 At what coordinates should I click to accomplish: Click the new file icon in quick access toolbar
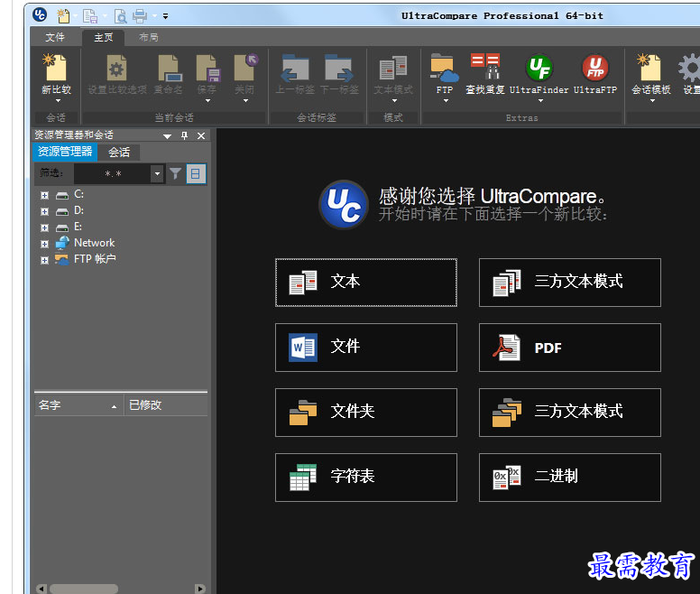click(x=63, y=15)
